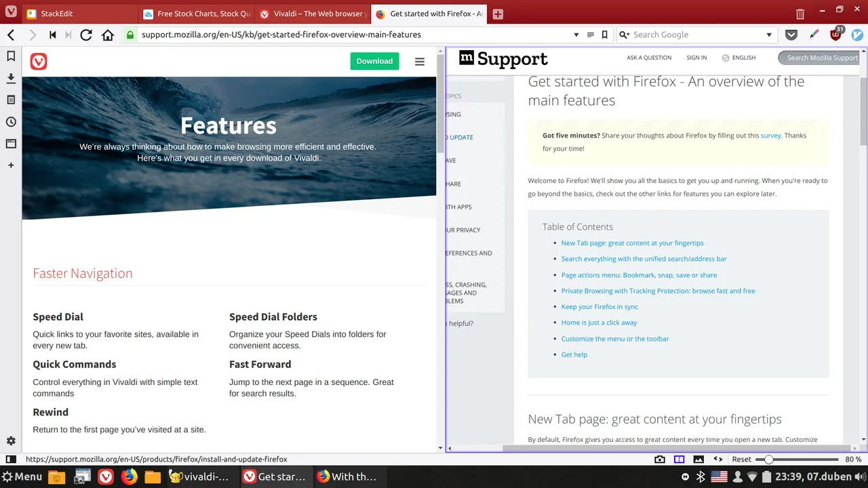868x488 pixels.
Task: Toggle the page tiling button
Action: 679,459
